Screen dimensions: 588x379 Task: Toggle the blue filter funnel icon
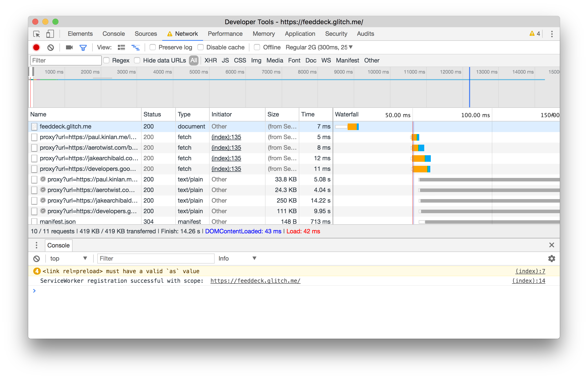click(x=83, y=47)
